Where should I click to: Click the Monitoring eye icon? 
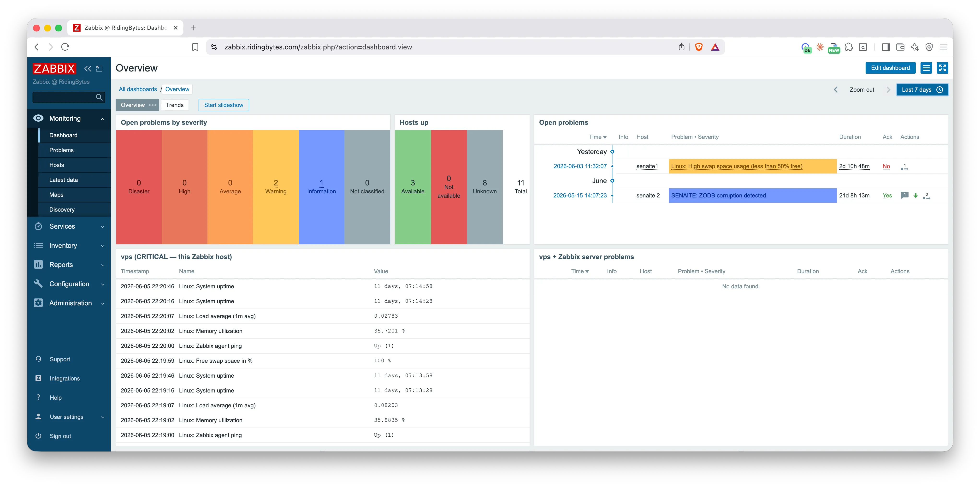(38, 118)
